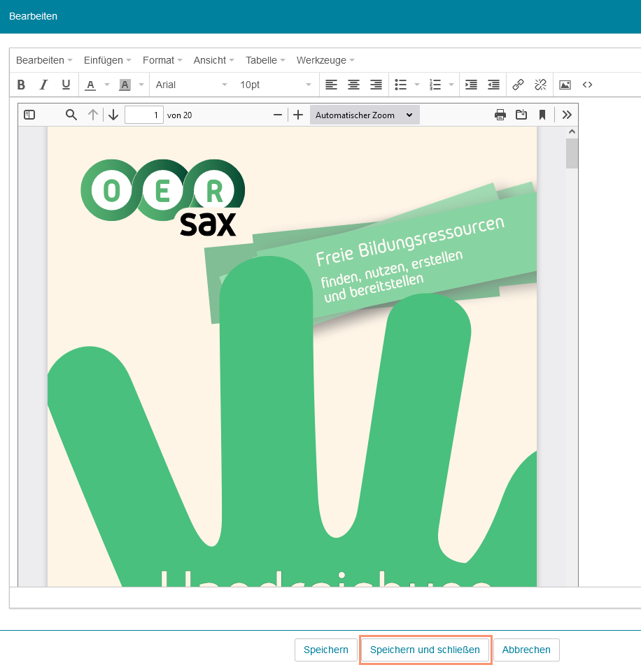641x672 pixels.
Task: Print the PDF document
Action: click(500, 114)
